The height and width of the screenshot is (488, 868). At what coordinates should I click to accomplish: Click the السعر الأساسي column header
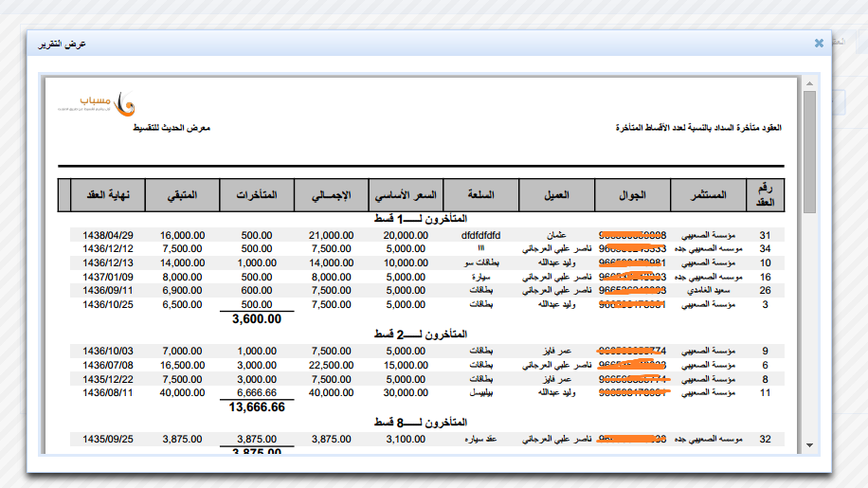coord(405,195)
